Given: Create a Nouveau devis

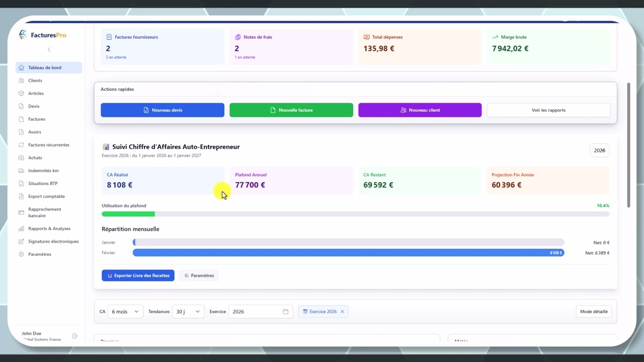Looking at the screenshot, I should [163, 110].
